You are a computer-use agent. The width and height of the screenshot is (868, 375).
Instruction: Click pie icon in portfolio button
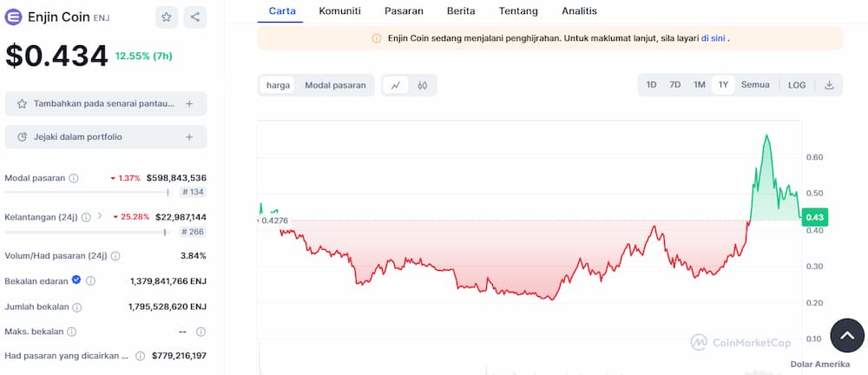[x=23, y=137]
